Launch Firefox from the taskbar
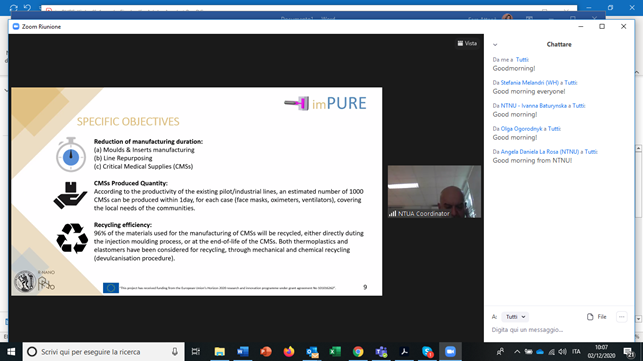This screenshot has width=643, height=361. click(289, 352)
